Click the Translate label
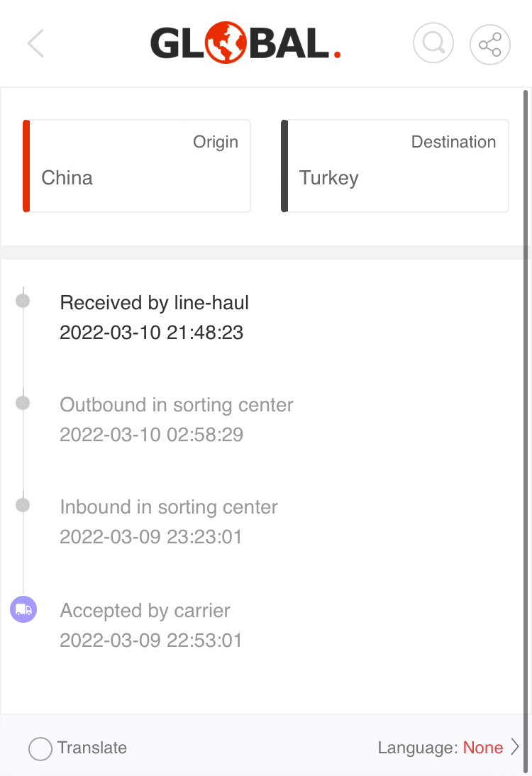This screenshot has width=532, height=776. point(92,748)
